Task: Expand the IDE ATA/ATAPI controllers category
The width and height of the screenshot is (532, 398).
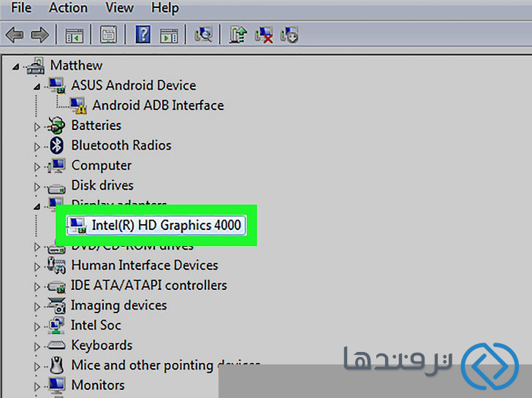Action: (37, 287)
